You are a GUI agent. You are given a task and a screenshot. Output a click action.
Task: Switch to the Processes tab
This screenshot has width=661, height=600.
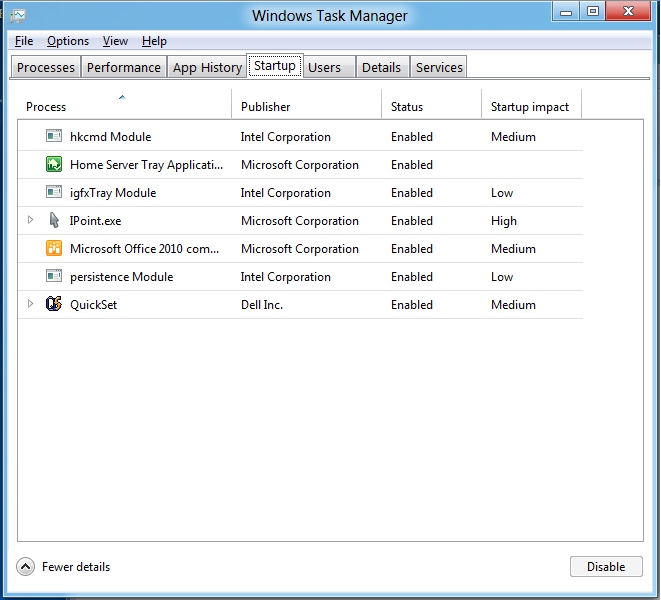click(46, 67)
